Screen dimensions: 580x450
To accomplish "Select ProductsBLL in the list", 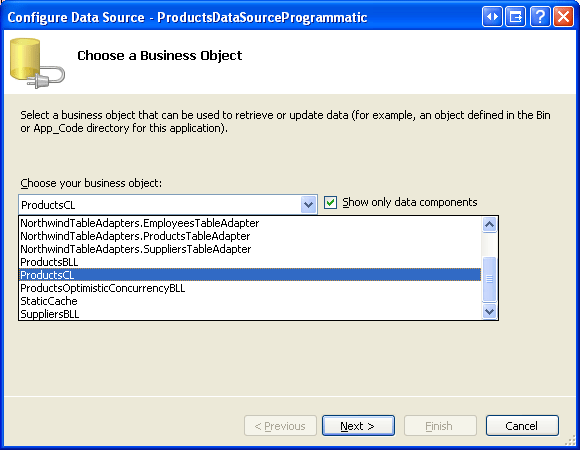I will [x=250, y=262].
